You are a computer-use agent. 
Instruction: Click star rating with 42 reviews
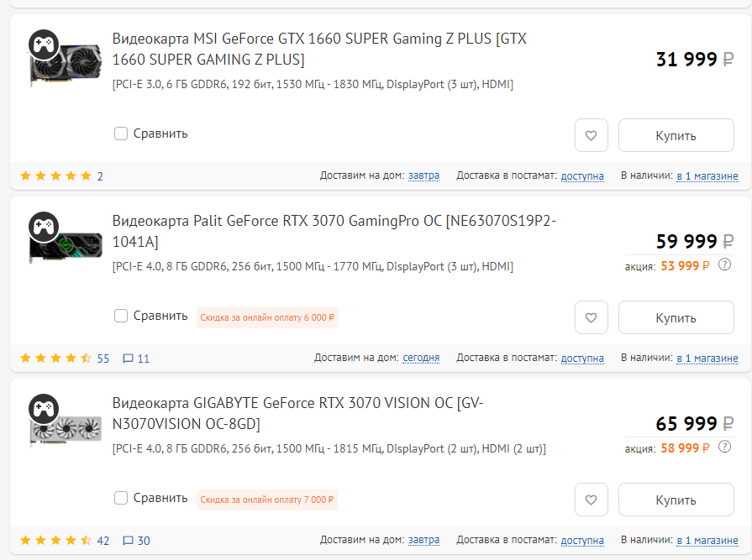click(55, 541)
